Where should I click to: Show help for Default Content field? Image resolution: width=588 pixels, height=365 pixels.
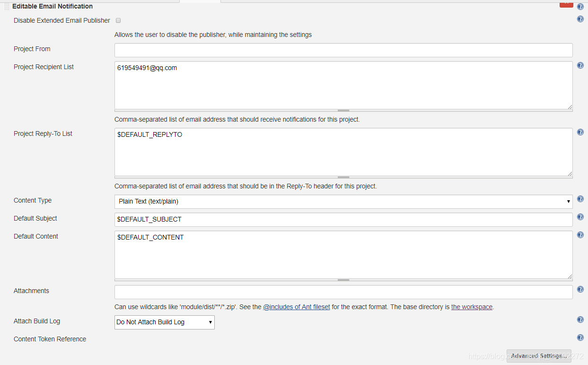click(x=580, y=235)
